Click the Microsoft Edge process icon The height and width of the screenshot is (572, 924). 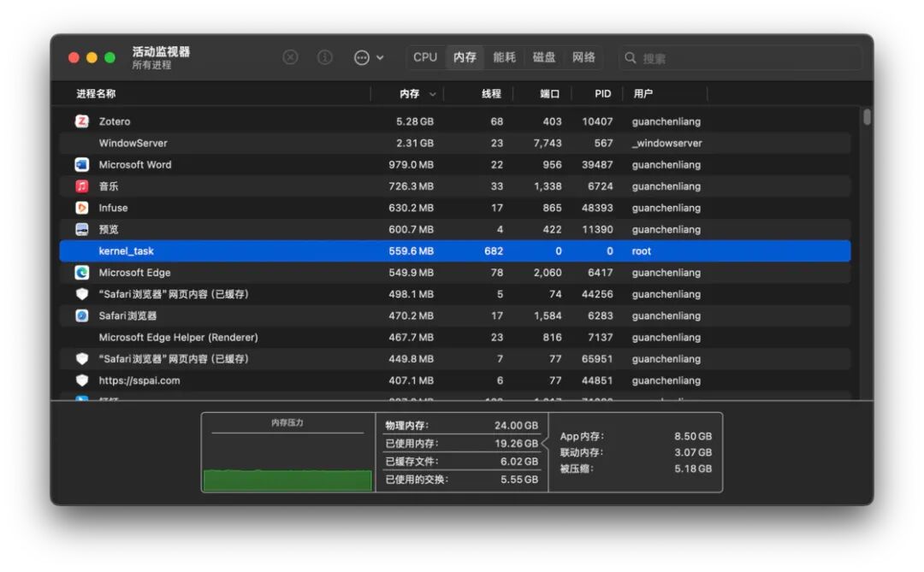(x=82, y=273)
